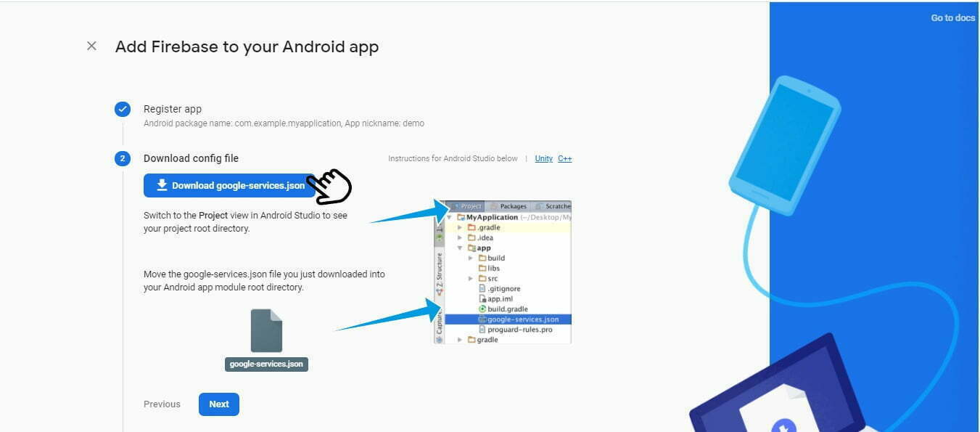The image size is (980, 432).
Task: Click the libs folder icon
Action: point(482,269)
